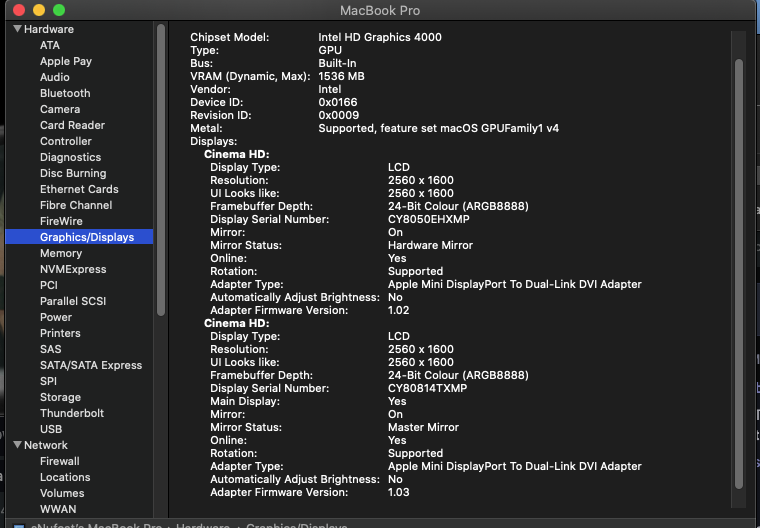Screen dimensions: 760x528
Task: Select NVMExpress in the sidebar
Action: point(73,269)
